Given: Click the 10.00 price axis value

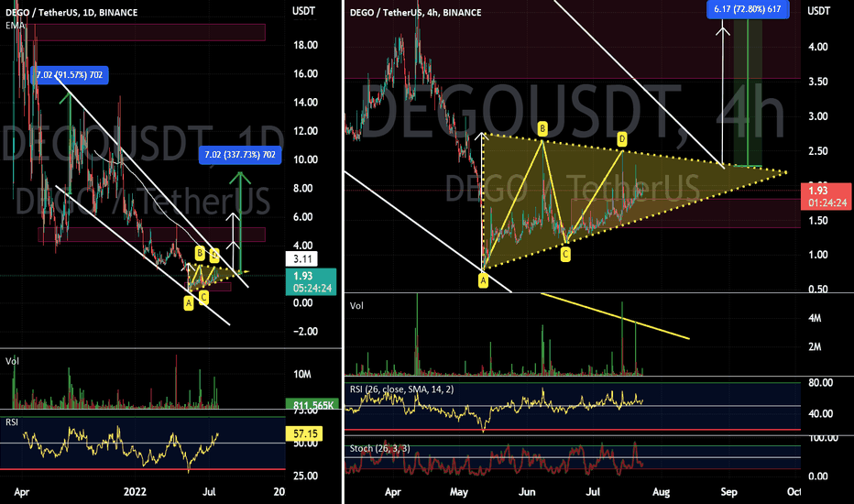Looking at the screenshot, I should pyautogui.click(x=305, y=159).
